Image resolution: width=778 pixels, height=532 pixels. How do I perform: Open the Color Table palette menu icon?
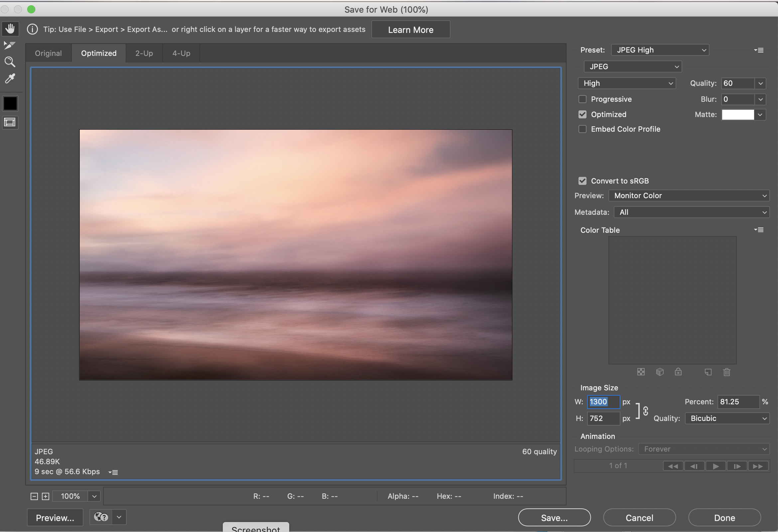coord(759,230)
